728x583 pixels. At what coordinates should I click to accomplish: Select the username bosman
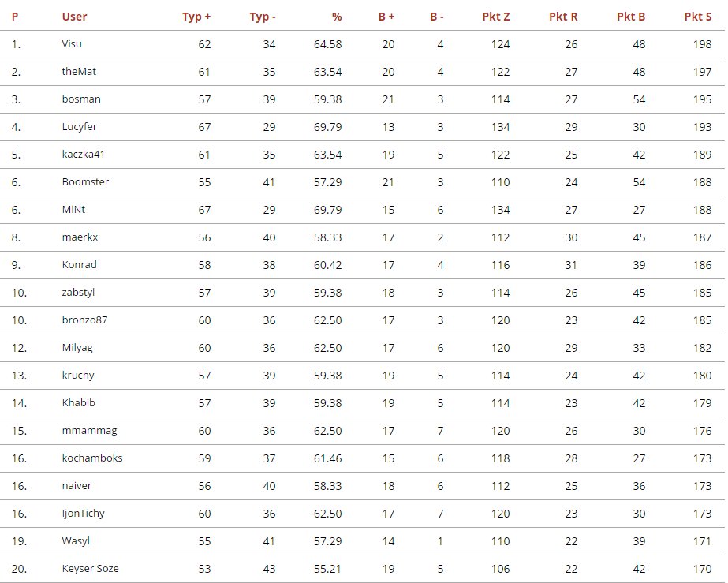(81, 99)
